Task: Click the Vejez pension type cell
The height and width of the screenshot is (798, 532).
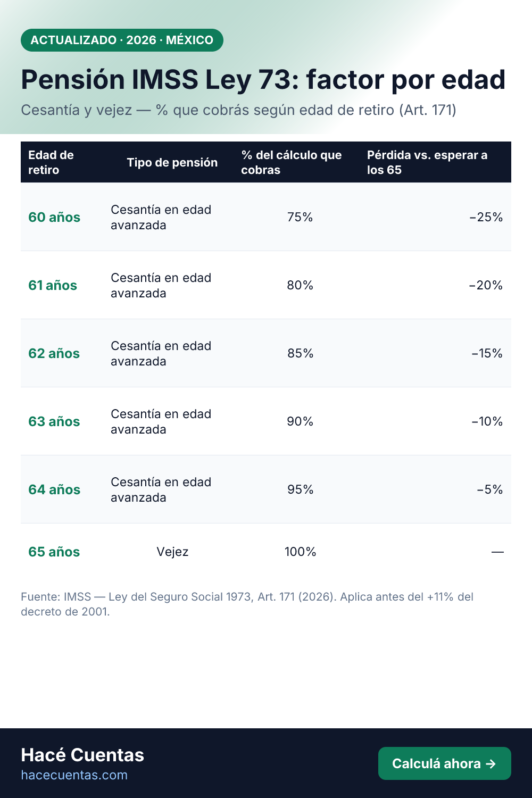Action: [x=172, y=552]
